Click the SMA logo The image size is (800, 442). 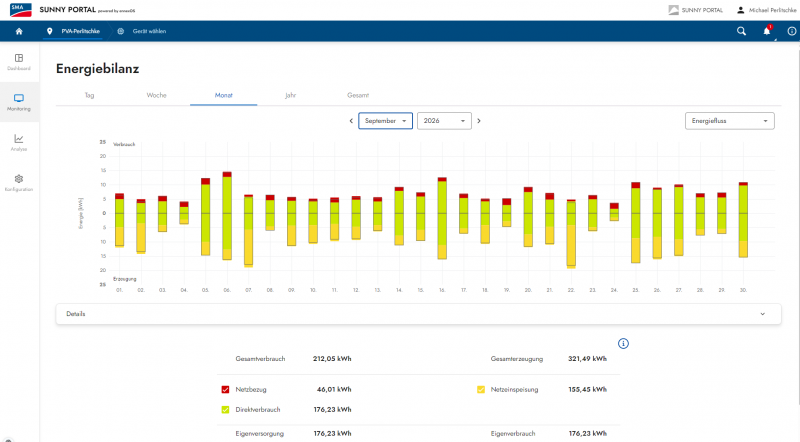pos(20,10)
